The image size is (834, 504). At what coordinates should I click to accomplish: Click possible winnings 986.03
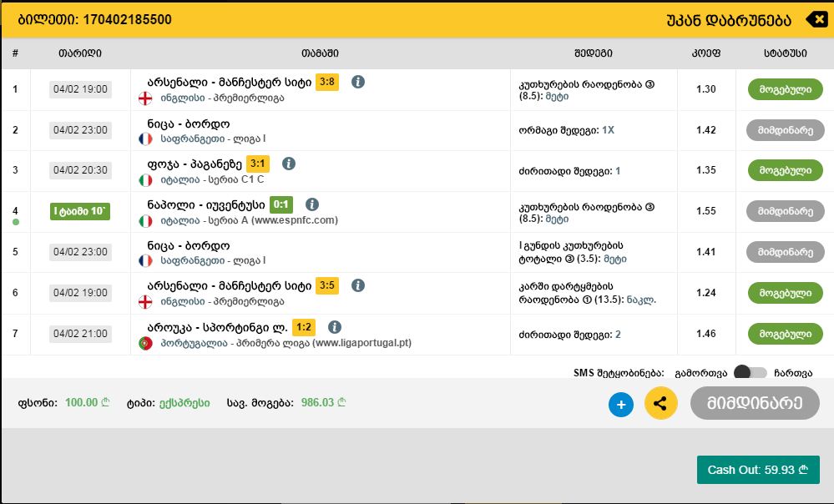point(323,403)
